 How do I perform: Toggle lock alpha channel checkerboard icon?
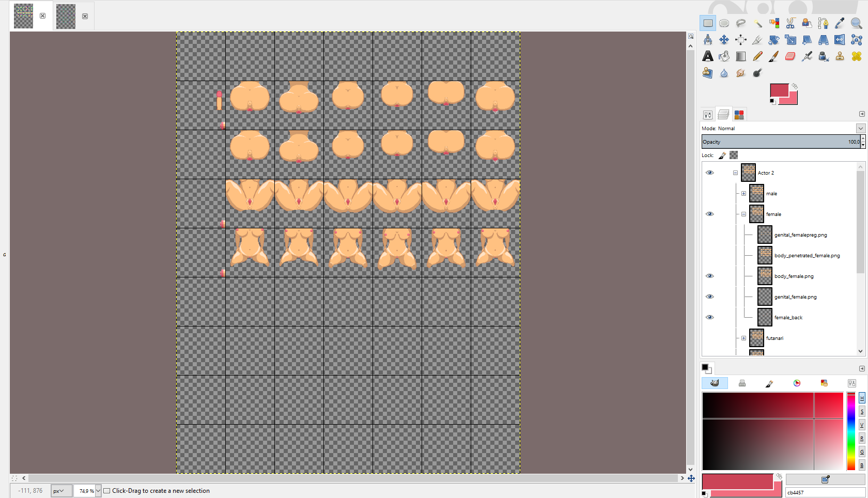(734, 155)
